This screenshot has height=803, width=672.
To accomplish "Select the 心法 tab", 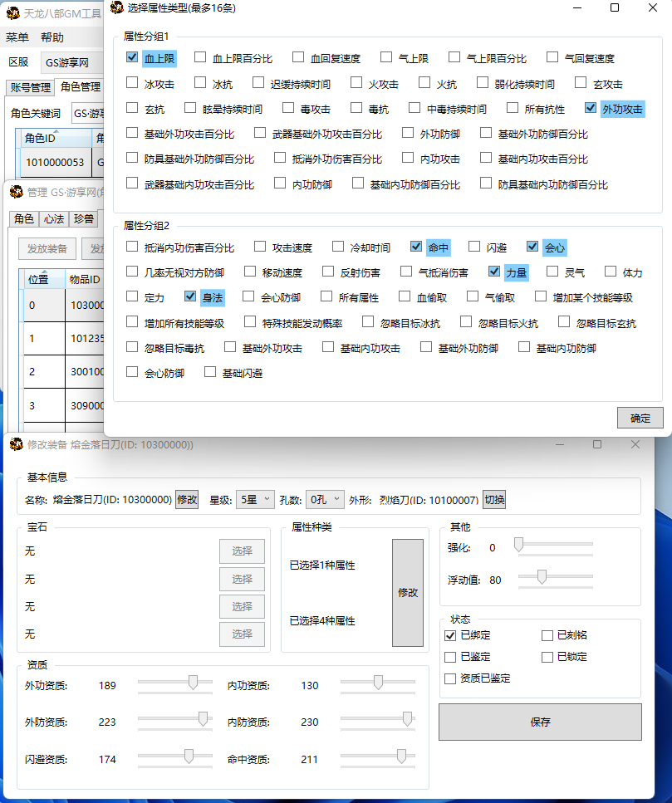I will tap(52, 218).
